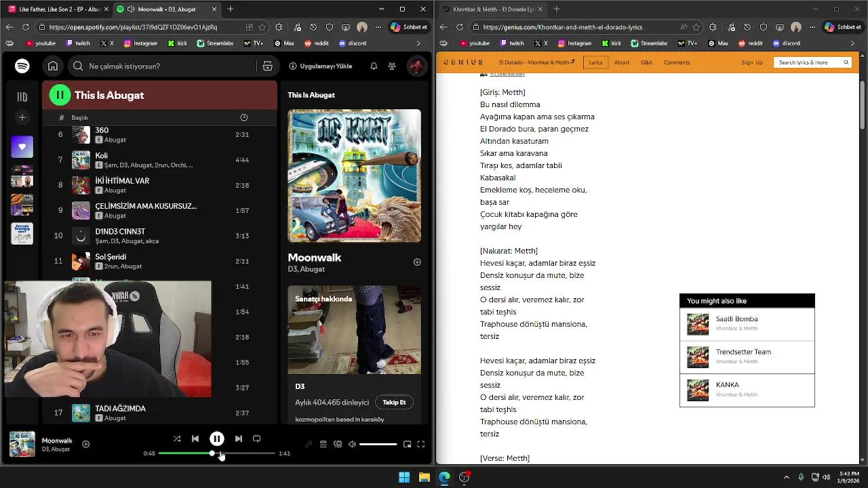Open Moonwalk title in Now Playing panel

click(314, 258)
